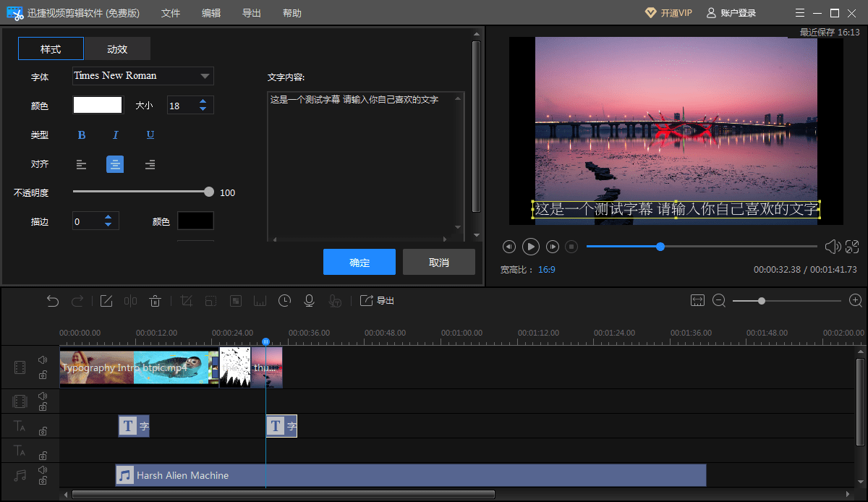Open the hamburger menu at top right

(799, 12)
